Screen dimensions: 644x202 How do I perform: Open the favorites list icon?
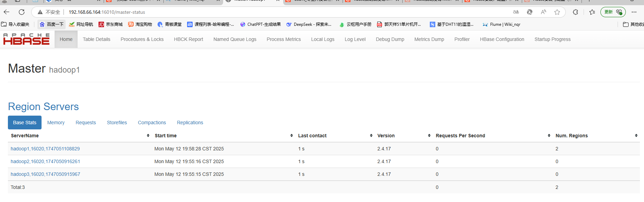click(592, 12)
